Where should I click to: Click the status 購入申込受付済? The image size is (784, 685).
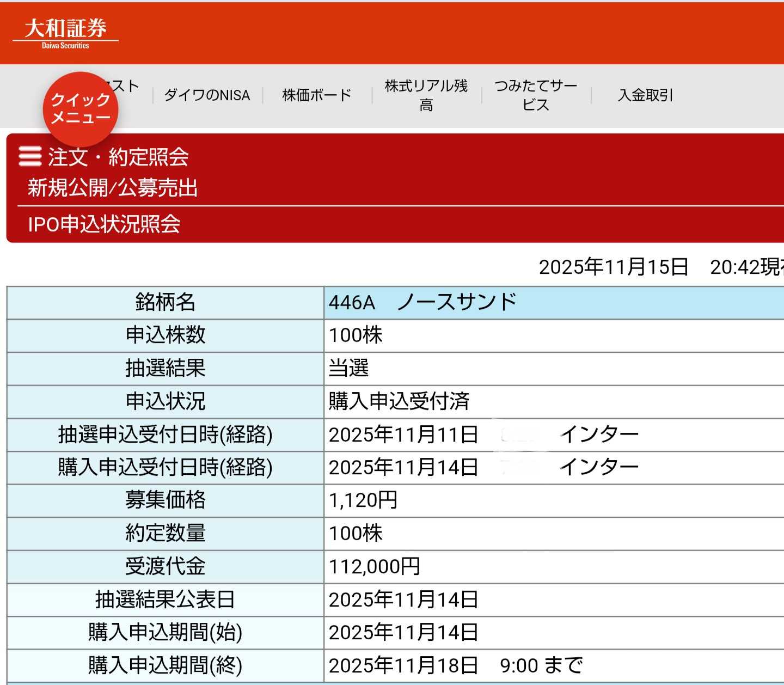[399, 401]
